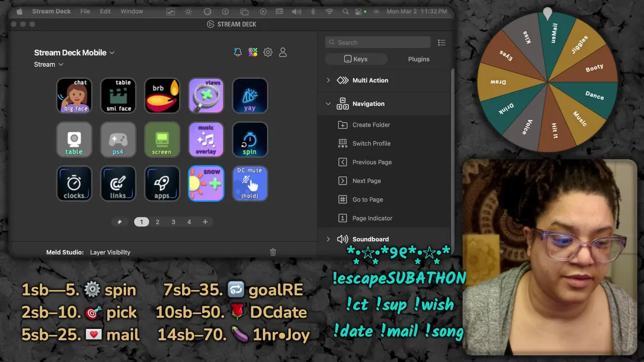
Task: Click the date and time clock
Action: pos(417,11)
